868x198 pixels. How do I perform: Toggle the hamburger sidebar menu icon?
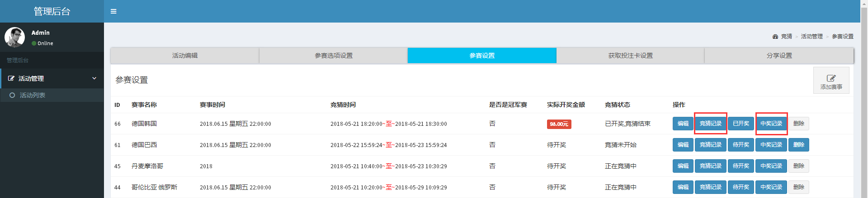point(113,11)
